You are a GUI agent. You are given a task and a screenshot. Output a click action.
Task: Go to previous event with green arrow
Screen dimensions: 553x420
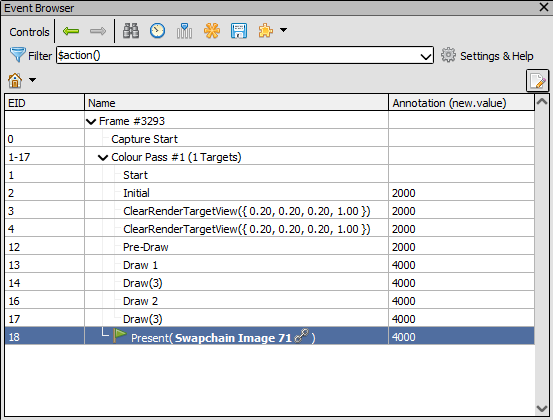pos(71,31)
